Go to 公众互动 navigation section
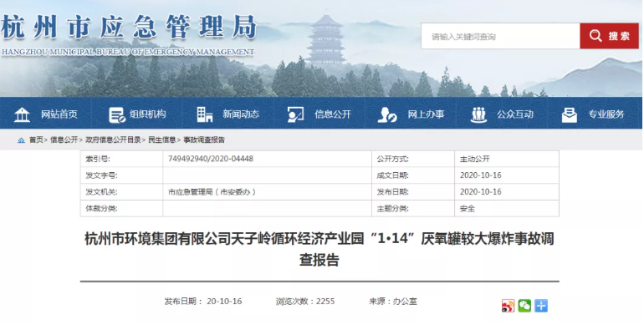 tap(514, 114)
